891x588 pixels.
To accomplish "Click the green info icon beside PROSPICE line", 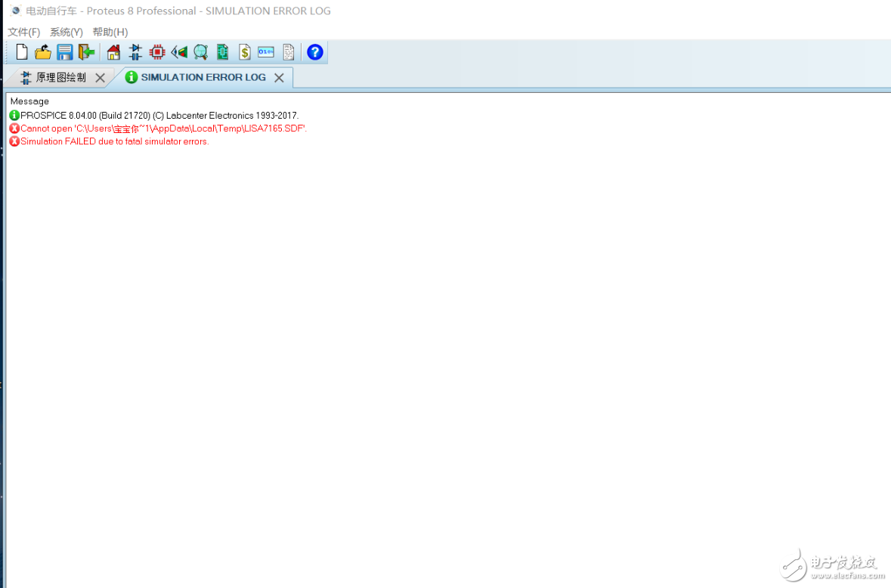I will click(15, 116).
